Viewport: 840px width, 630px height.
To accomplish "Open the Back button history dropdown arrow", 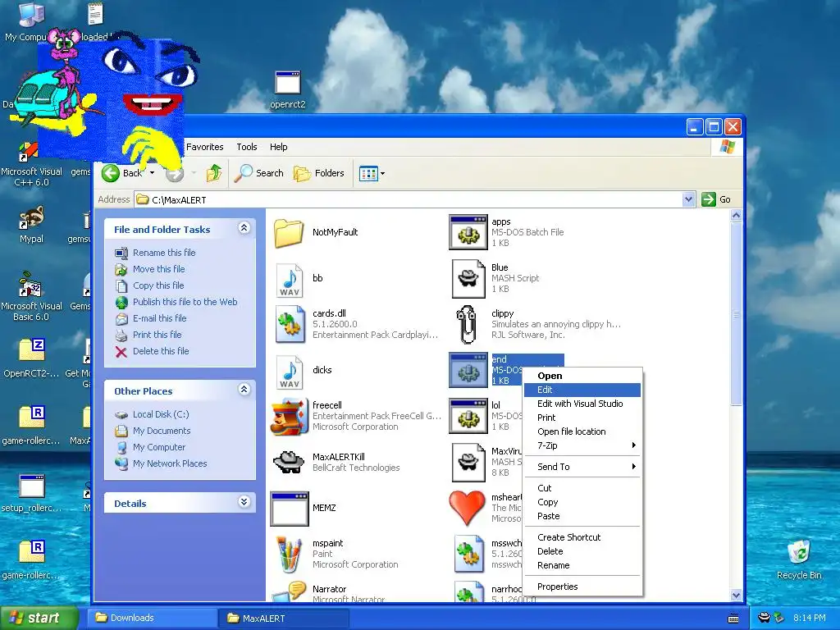I will point(152,173).
